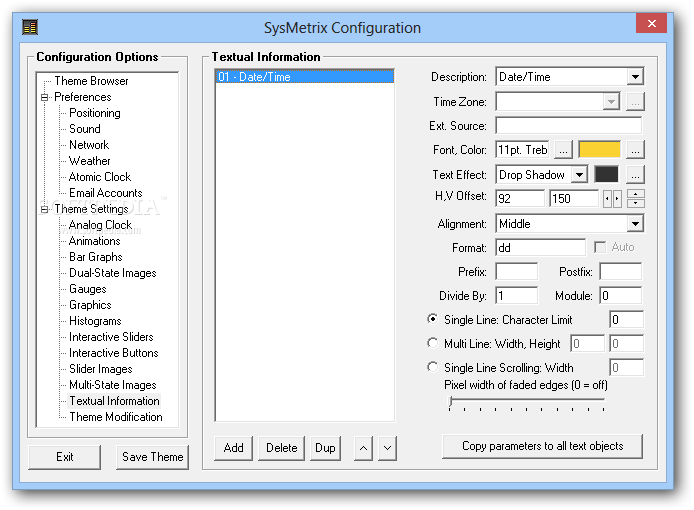Click the faded edges pixel width slider

[x=527, y=402]
